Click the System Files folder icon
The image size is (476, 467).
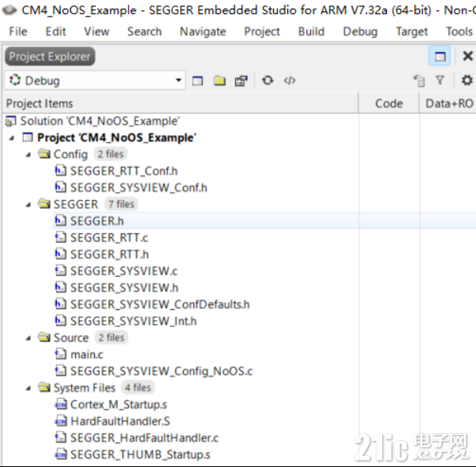44,387
